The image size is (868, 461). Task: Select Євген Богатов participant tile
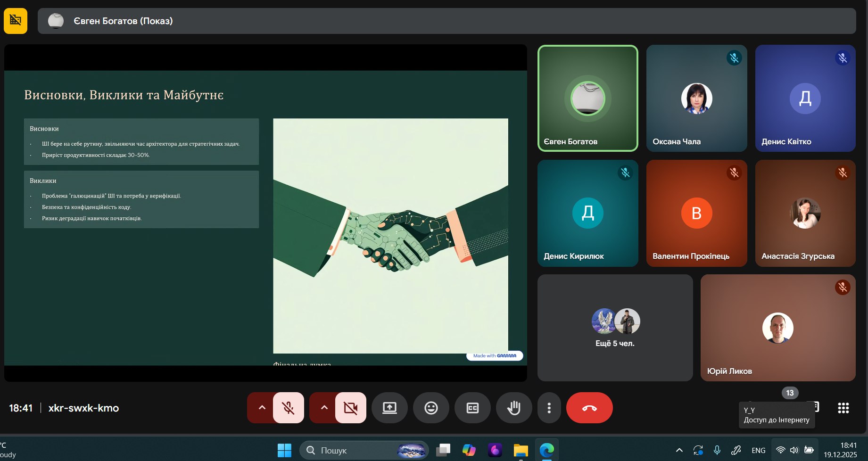[x=587, y=98]
